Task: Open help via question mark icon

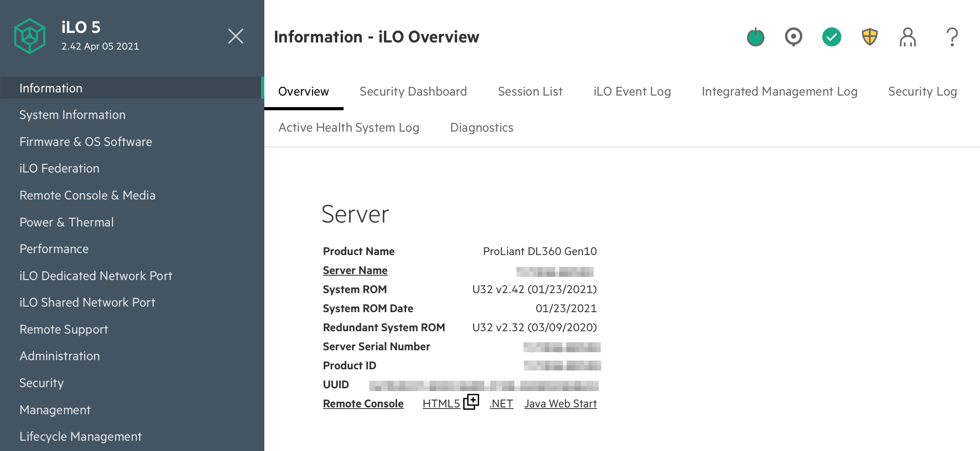Action: (x=952, y=37)
